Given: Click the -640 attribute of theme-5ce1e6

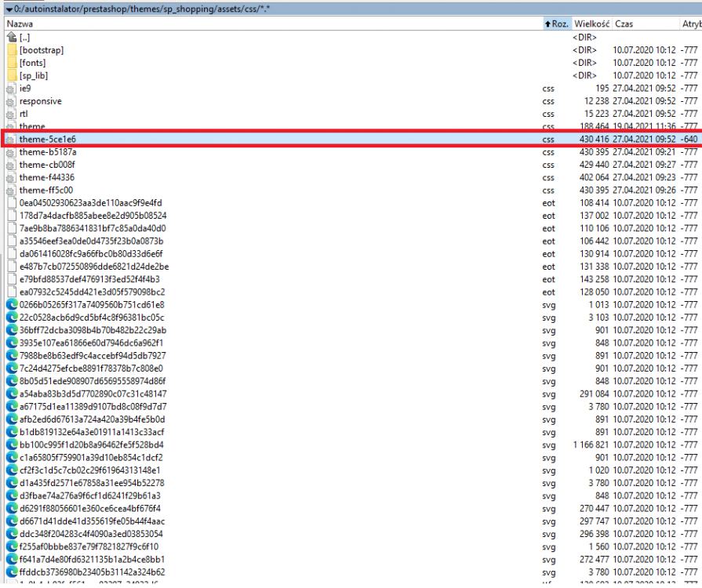Looking at the screenshot, I should click(689, 140).
